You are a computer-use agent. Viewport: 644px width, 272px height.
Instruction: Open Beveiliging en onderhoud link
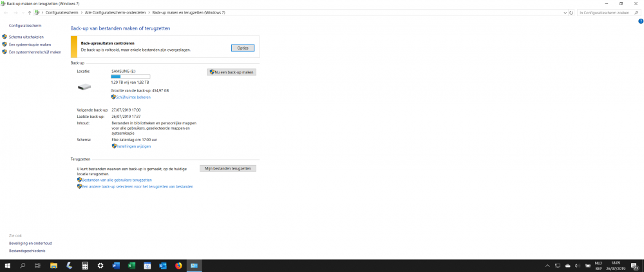(x=30, y=243)
